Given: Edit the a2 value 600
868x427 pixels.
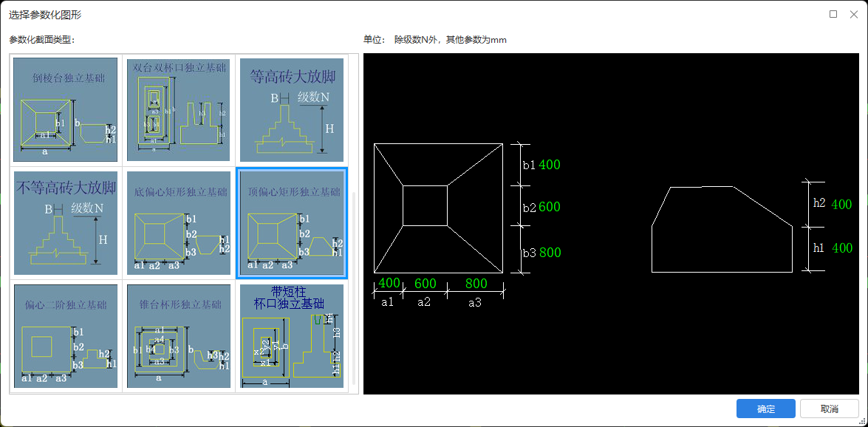Looking at the screenshot, I should (x=426, y=284).
